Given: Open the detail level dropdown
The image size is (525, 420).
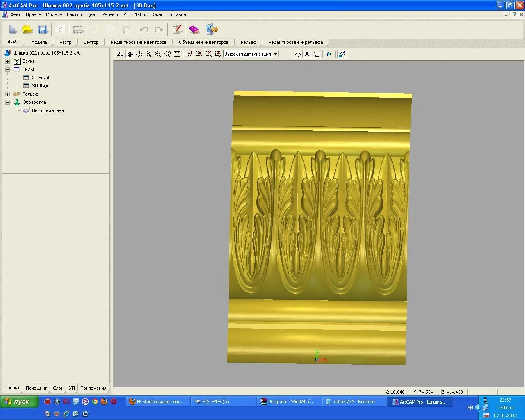Looking at the screenshot, I should pyautogui.click(x=276, y=54).
